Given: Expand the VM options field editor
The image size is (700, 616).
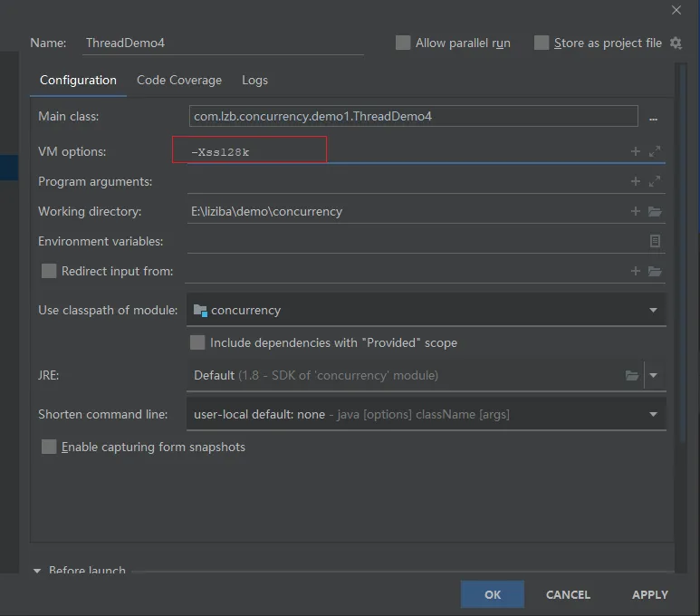Looking at the screenshot, I should click(655, 151).
